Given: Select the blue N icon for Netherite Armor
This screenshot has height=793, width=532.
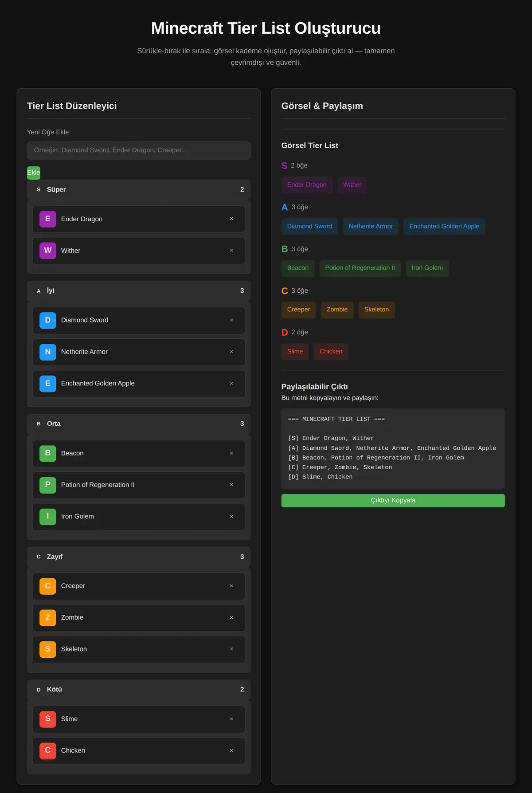Looking at the screenshot, I should [48, 352].
